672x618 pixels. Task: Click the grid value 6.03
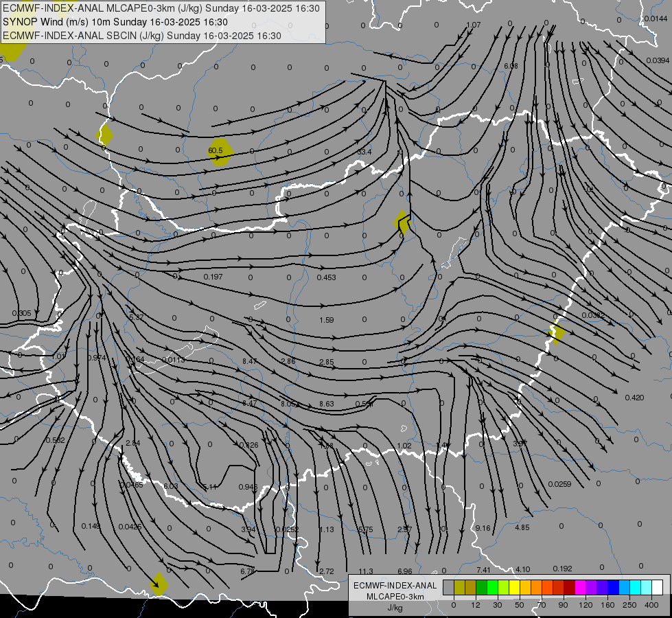[x=170, y=486]
